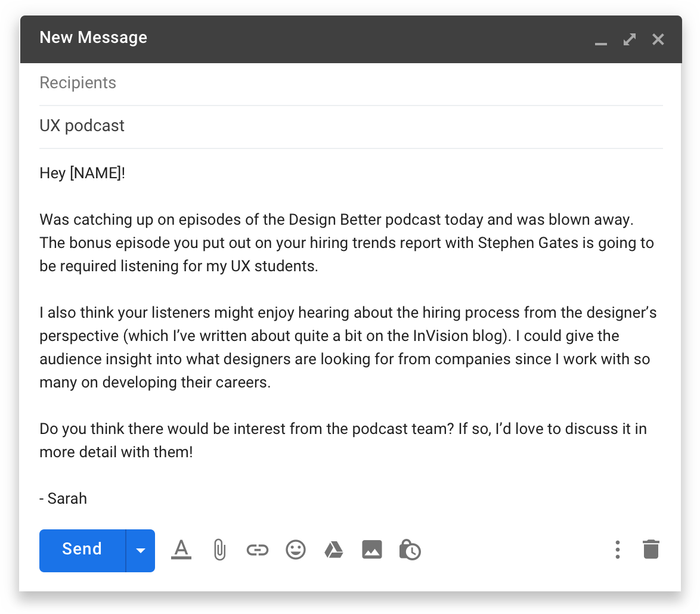The height and width of the screenshot is (614, 700).
Task: Click the 'New Message' title bar text
Action: pyautogui.click(x=93, y=38)
